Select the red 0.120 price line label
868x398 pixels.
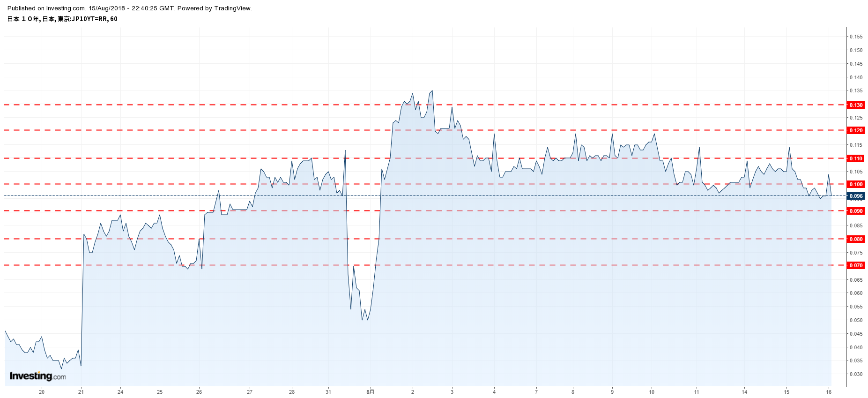click(856, 130)
